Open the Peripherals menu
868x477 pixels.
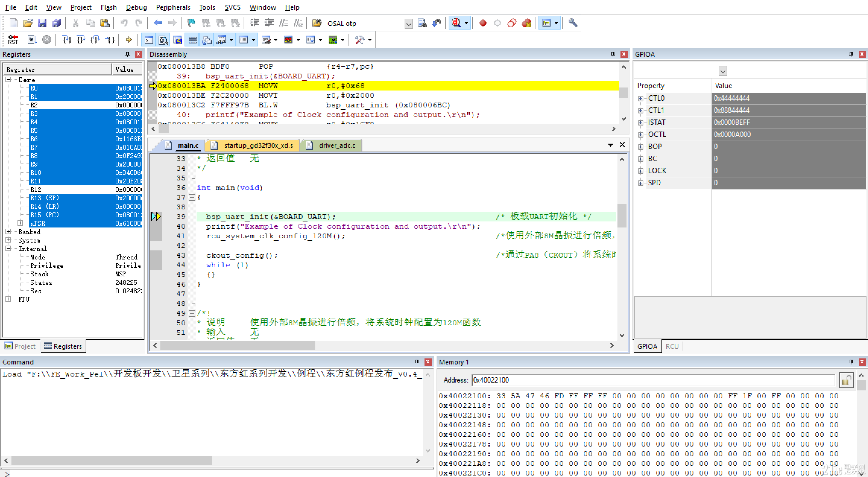[173, 7]
